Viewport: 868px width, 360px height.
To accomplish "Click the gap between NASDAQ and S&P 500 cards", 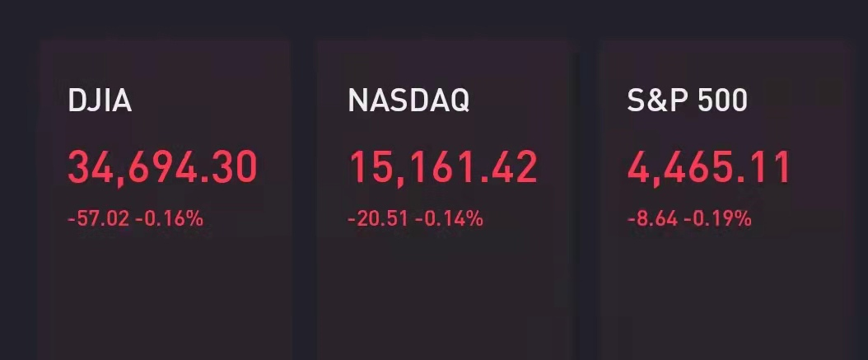I will 584,199.
